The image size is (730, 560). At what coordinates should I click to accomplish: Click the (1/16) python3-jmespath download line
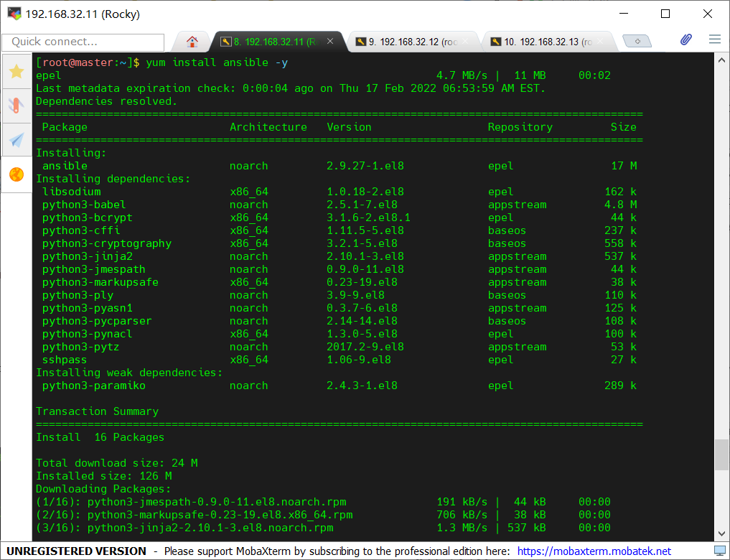point(323,502)
